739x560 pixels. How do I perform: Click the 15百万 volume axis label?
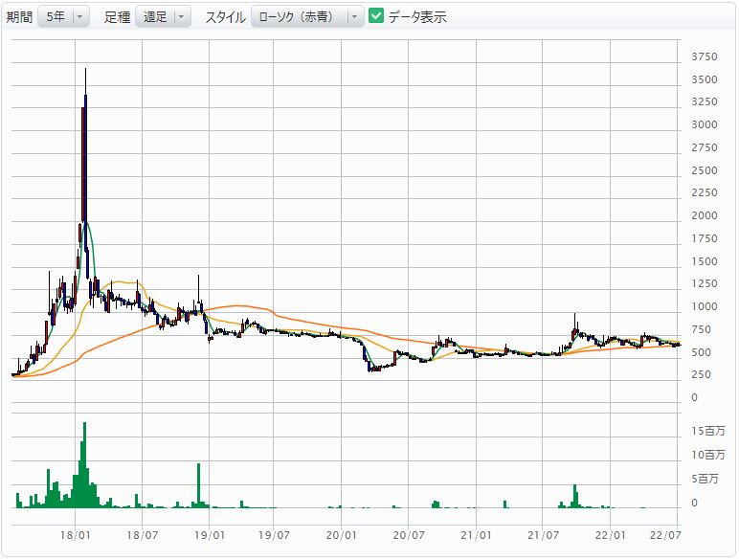[708, 431]
